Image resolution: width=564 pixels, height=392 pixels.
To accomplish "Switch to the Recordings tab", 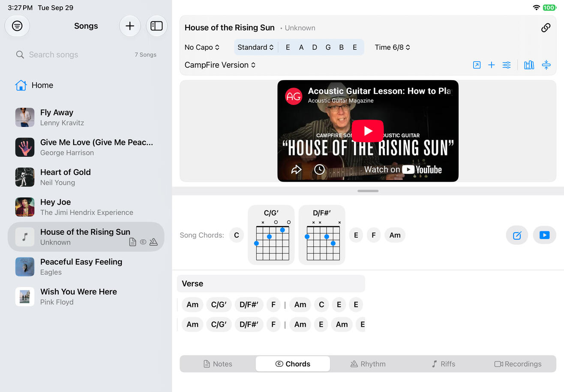I will pos(518,364).
